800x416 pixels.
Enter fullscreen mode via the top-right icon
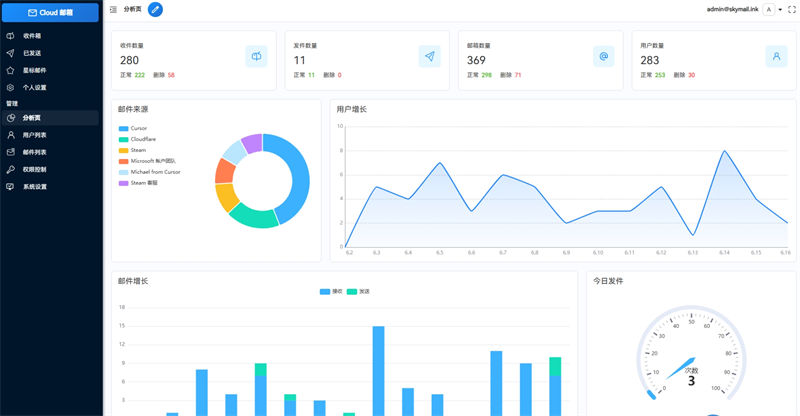792,9
